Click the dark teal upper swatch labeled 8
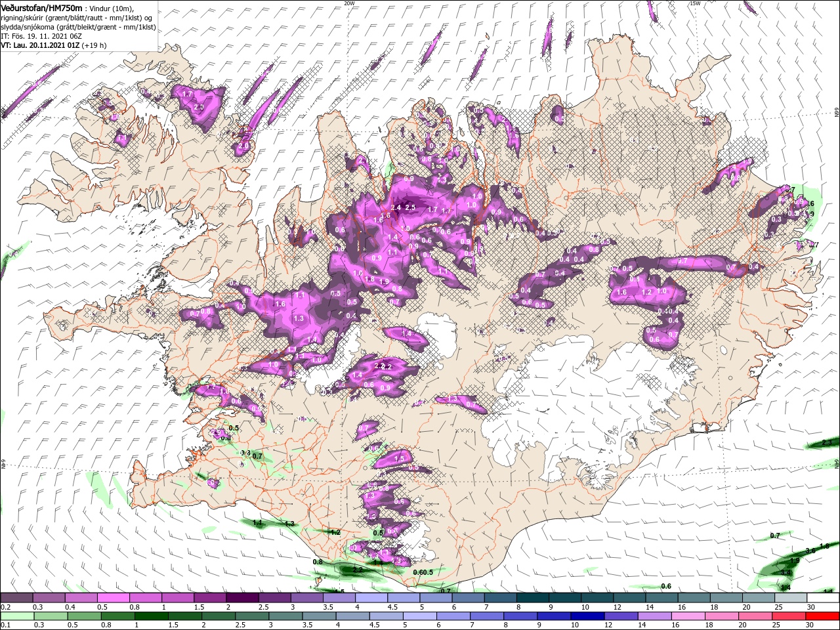This screenshot has height=630, width=840. (x=532, y=598)
